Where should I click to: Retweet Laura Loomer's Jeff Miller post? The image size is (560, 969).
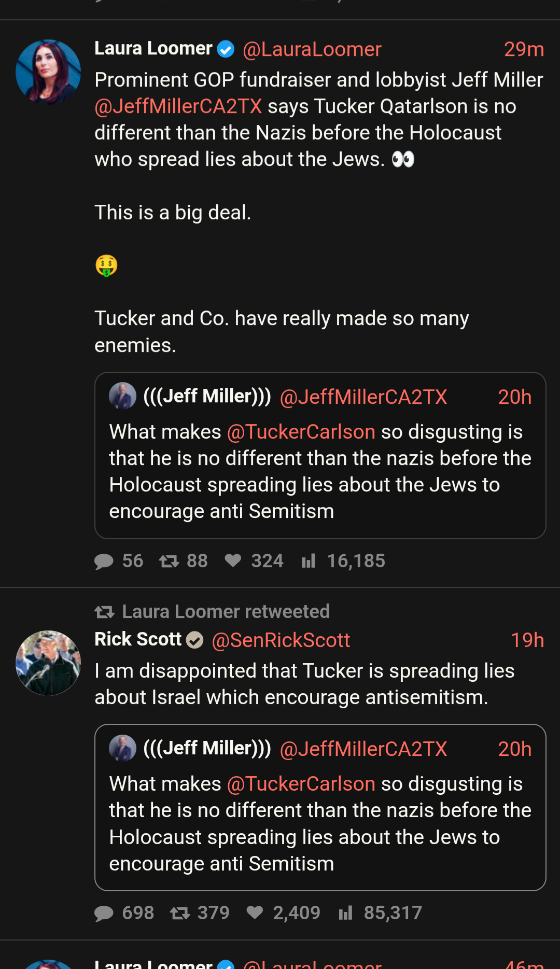pos(169,561)
